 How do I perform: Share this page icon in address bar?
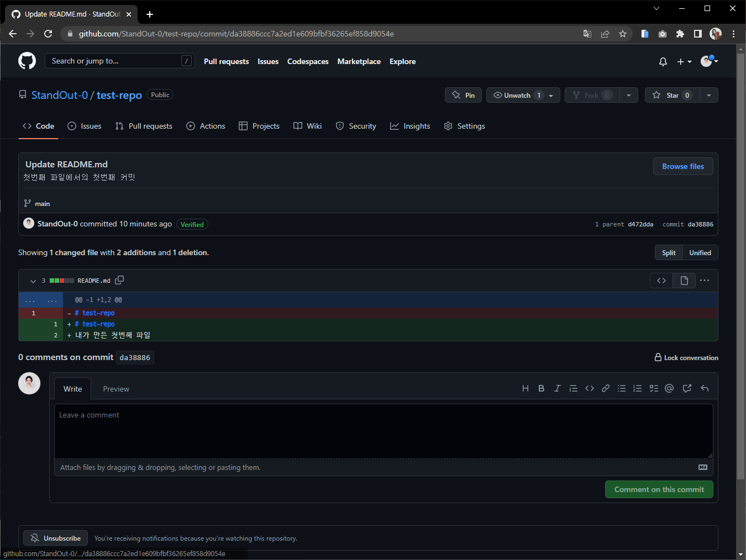pyautogui.click(x=605, y=34)
